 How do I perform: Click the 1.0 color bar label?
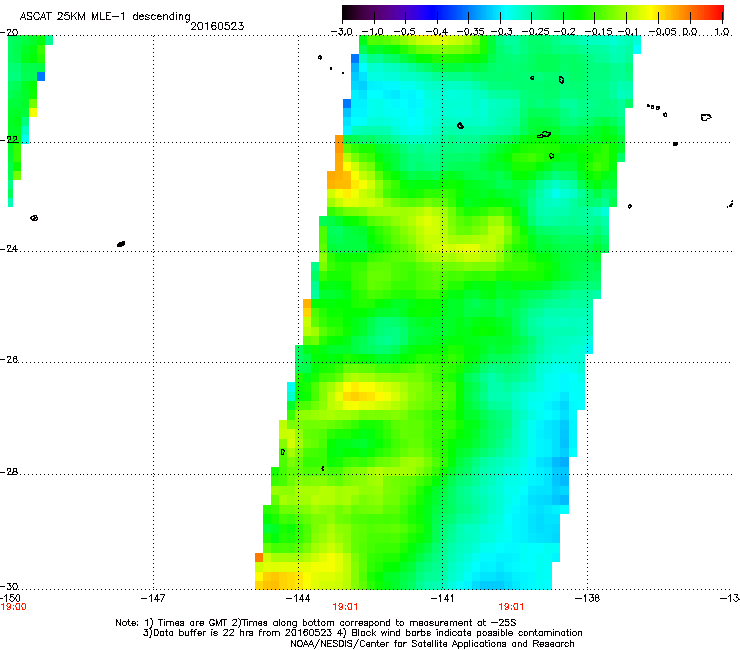[x=722, y=32]
